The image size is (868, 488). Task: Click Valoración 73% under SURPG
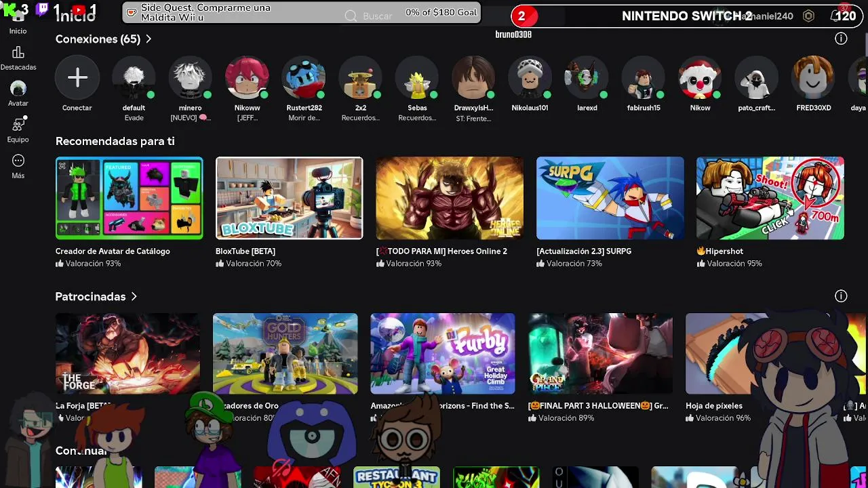tap(569, 263)
